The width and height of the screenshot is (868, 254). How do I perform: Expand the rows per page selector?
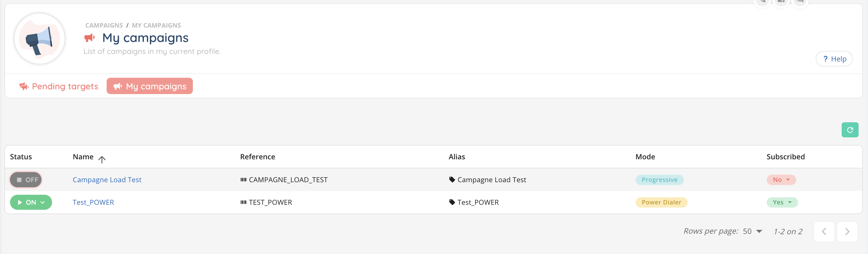752,231
